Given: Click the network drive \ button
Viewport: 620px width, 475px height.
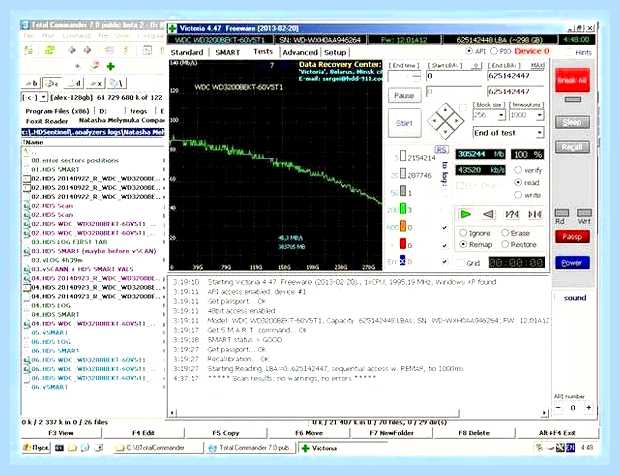Looking at the screenshot, I should coord(117,83).
